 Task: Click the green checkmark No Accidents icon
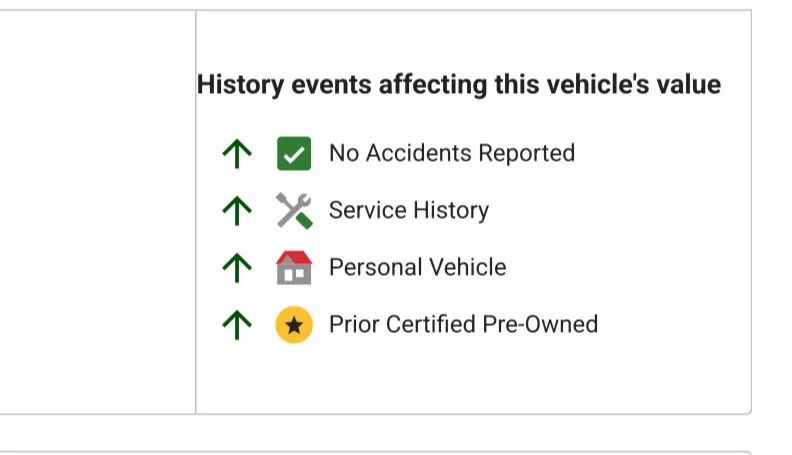point(294,154)
